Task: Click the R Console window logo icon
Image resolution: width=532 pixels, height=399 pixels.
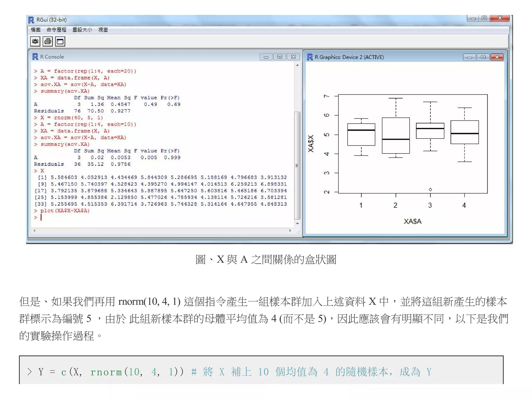Action: [35, 57]
